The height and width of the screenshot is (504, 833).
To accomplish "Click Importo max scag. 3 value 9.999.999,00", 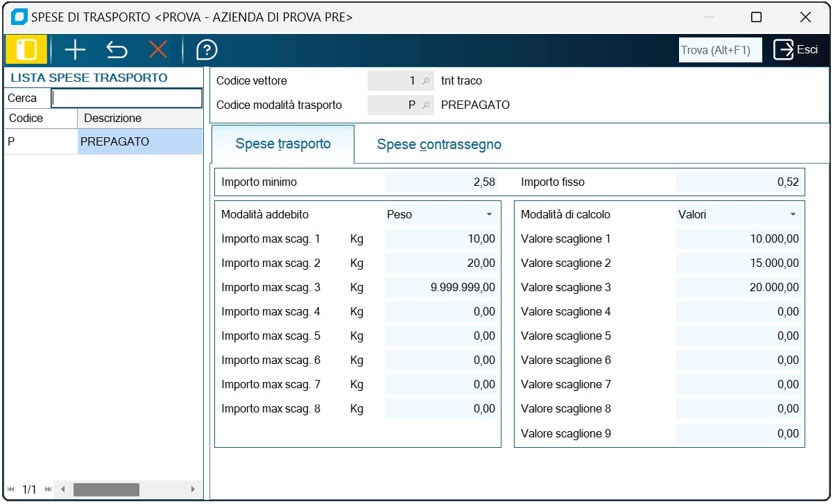I will [x=440, y=288].
